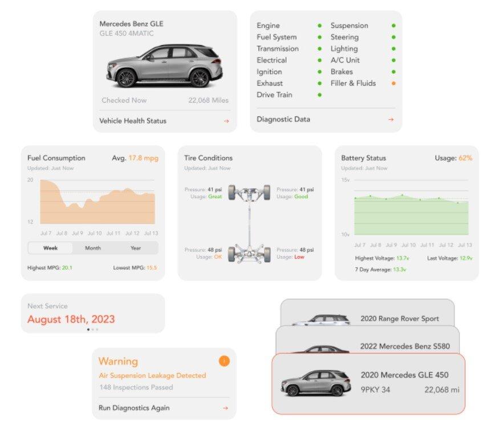Screen dimensions: 504x434
Task: Click the pagination dots under Next Service
Action: (x=92, y=330)
